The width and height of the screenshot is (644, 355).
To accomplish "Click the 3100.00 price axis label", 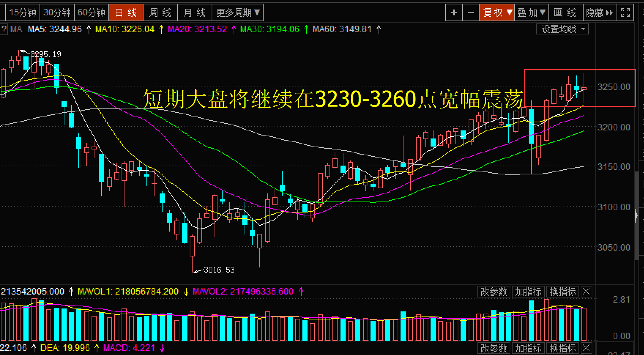I will click(614, 207).
